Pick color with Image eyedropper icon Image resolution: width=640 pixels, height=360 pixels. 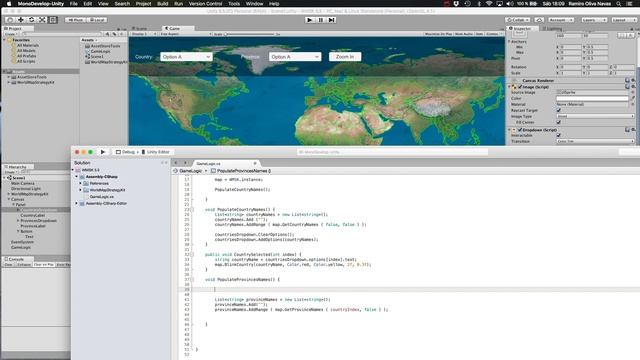coord(633,98)
